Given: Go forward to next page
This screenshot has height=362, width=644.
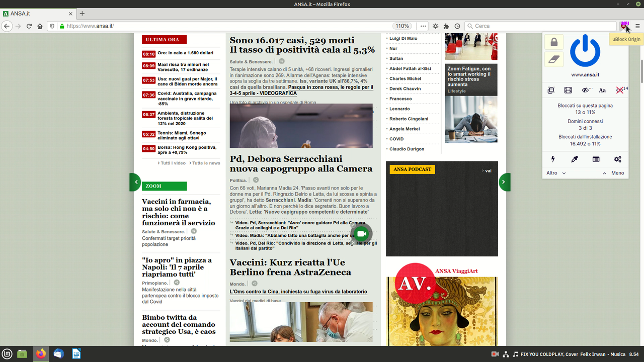Looking at the screenshot, I should click(18, 26).
